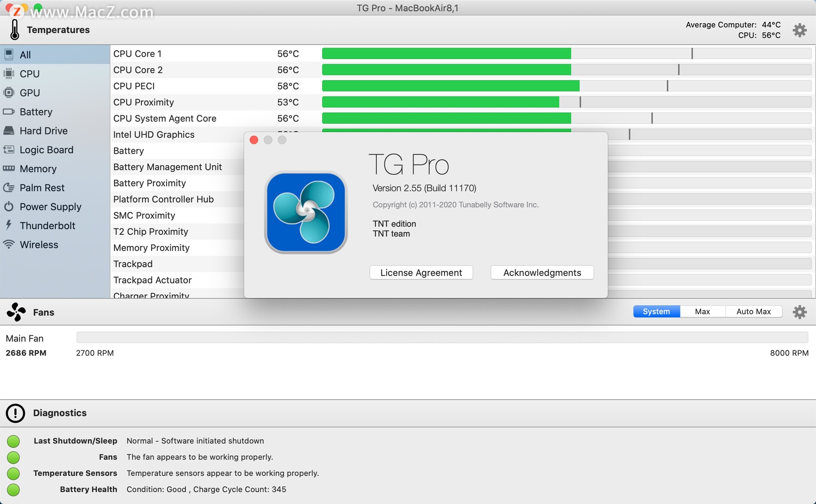Click the Wireless sidebar label
Viewport: 816px width, 504px height.
39,245
